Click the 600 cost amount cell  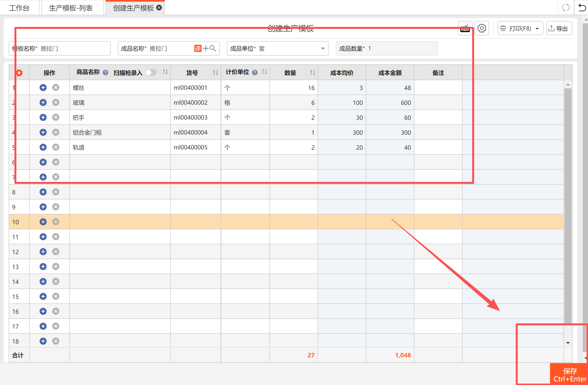click(x=390, y=103)
